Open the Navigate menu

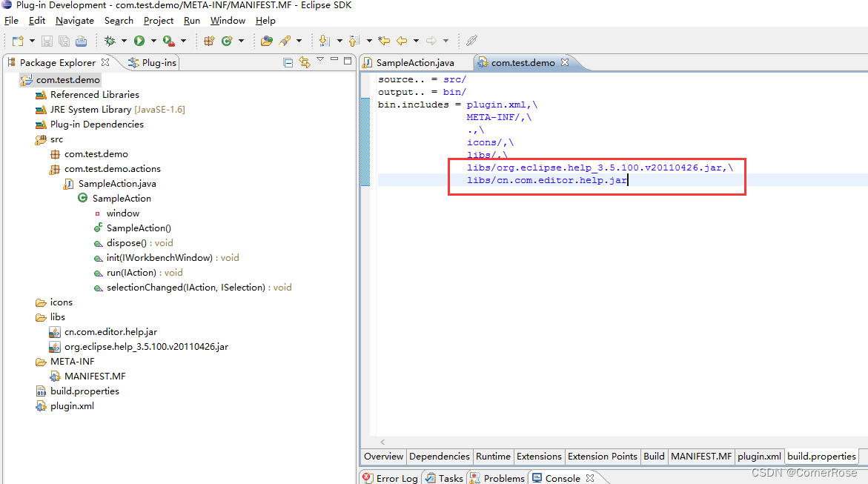[x=75, y=21]
